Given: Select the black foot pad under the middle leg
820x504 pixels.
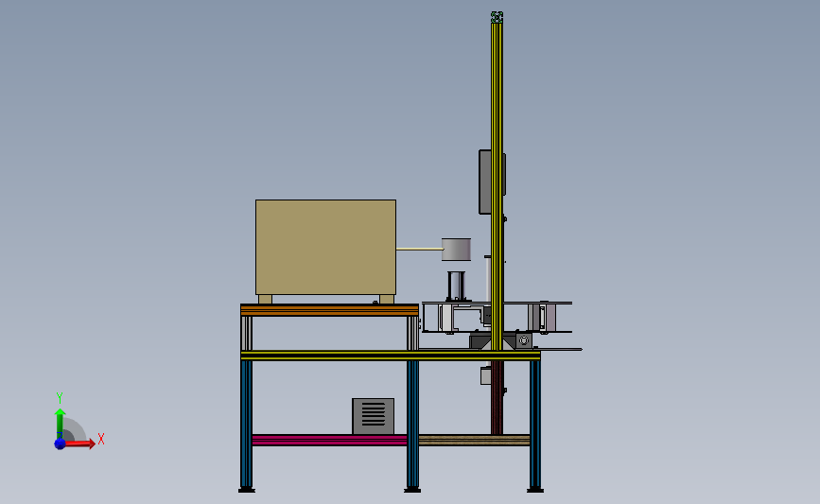Looking at the screenshot, I should (412, 490).
